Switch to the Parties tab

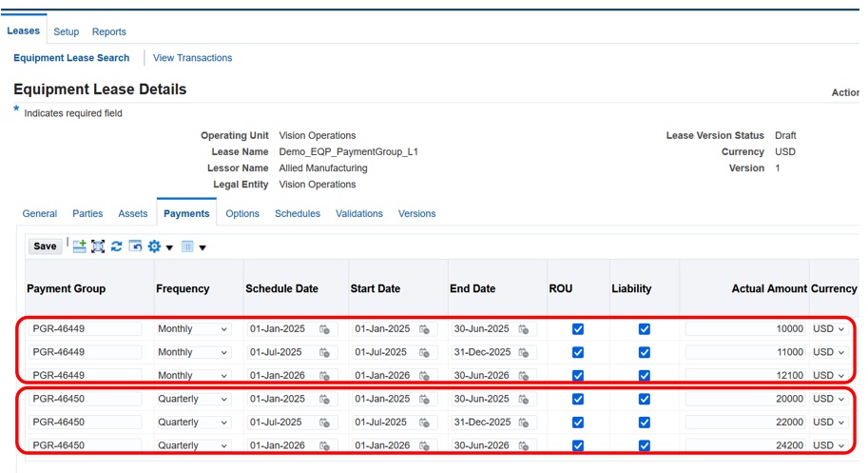[87, 214]
